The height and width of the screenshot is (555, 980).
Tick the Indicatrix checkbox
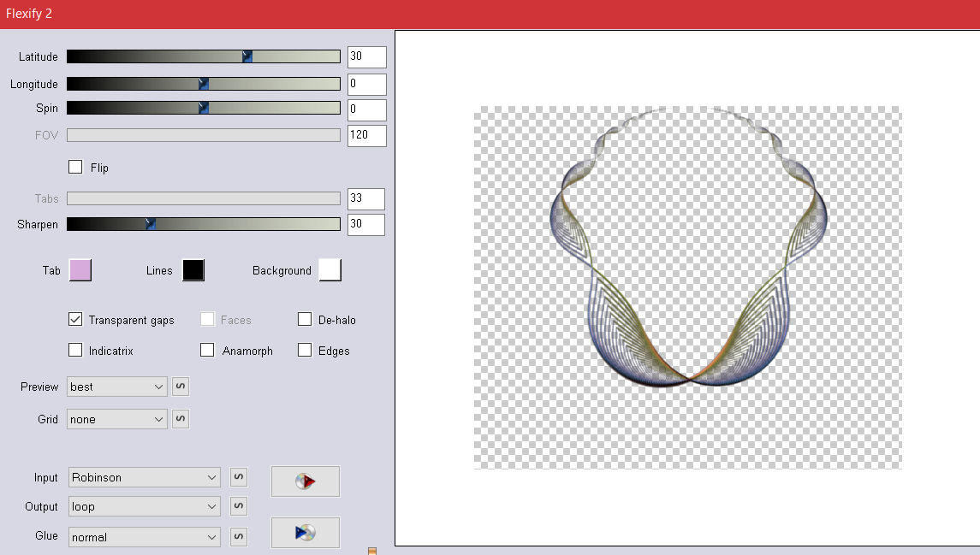click(75, 351)
